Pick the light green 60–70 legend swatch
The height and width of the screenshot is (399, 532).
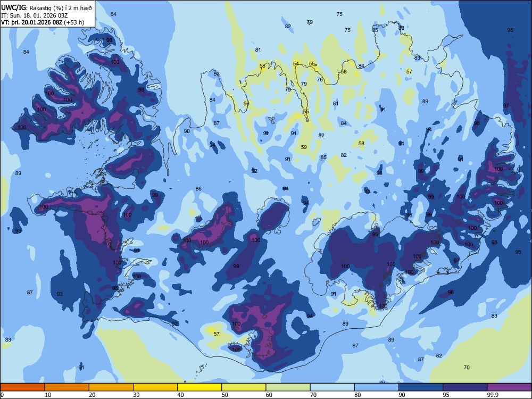288,387
